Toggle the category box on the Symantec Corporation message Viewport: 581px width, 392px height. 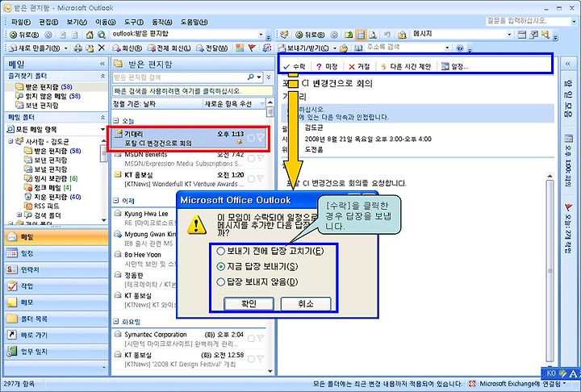[x=251, y=339]
